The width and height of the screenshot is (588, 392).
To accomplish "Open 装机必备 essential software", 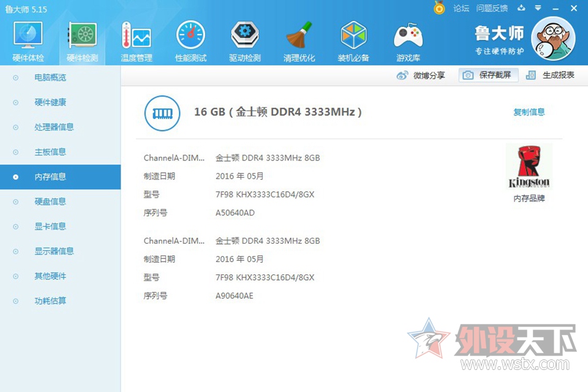I will [353, 41].
